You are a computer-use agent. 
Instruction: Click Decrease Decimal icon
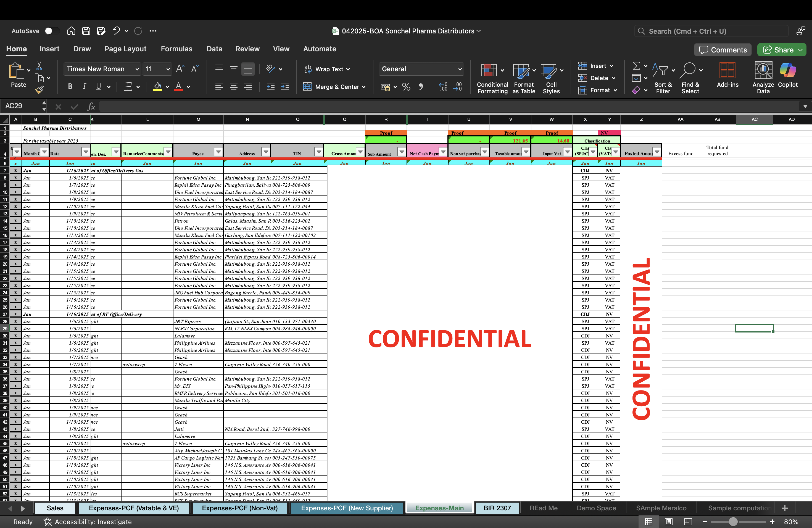[458, 87]
